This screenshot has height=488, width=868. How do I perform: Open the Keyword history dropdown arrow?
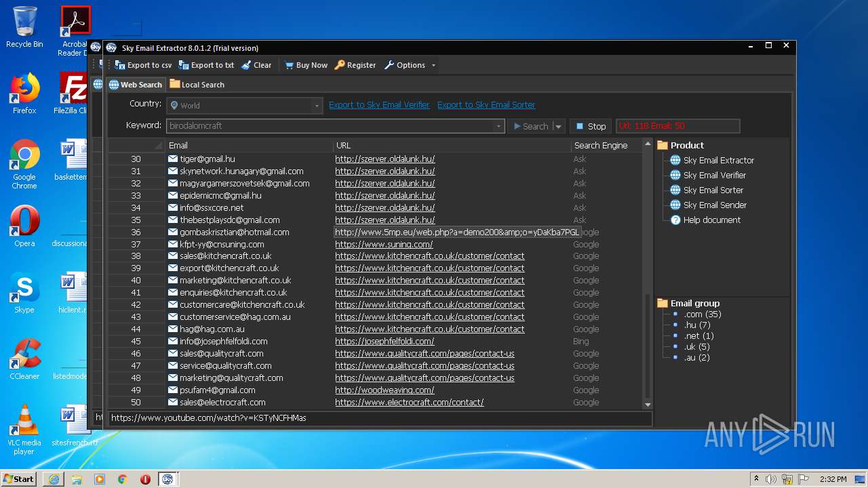tap(499, 126)
